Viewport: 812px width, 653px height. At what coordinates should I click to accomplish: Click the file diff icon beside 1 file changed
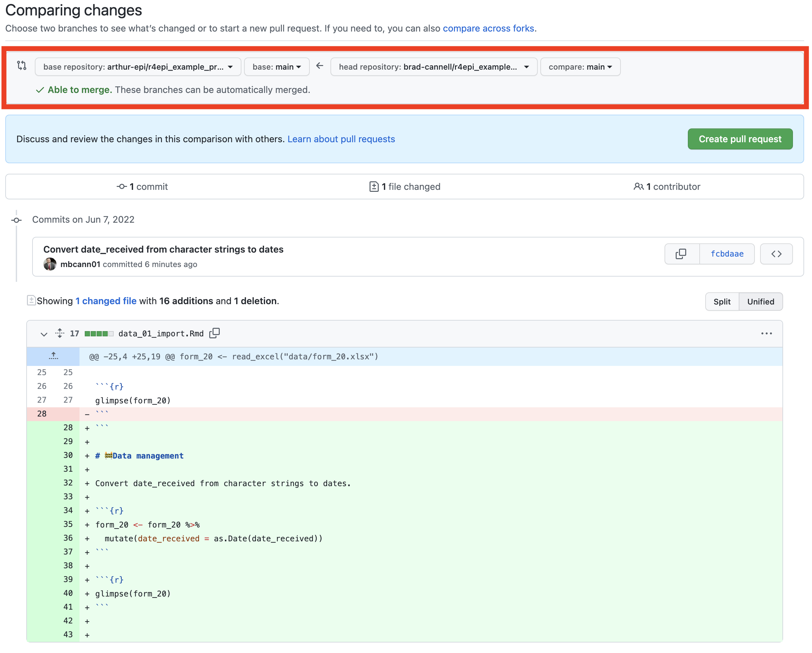[x=373, y=187]
